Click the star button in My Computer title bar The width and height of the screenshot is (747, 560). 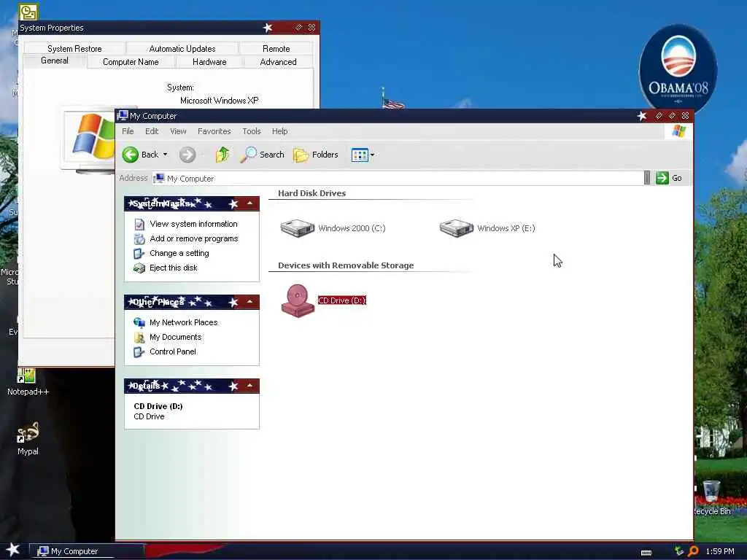coord(642,116)
